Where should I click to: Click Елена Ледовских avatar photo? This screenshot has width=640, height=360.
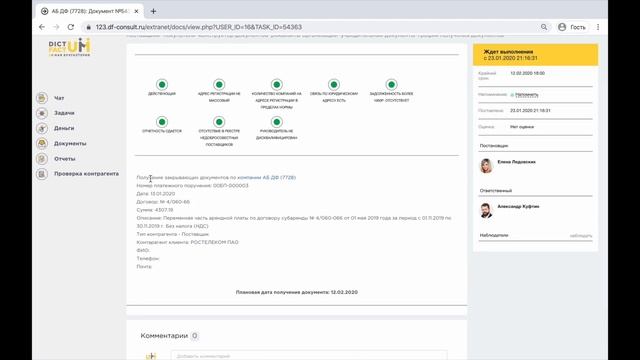pos(486,166)
